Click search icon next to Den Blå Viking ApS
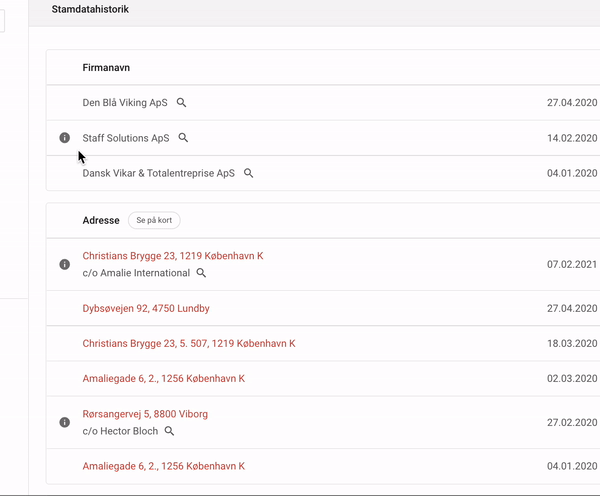 182,103
